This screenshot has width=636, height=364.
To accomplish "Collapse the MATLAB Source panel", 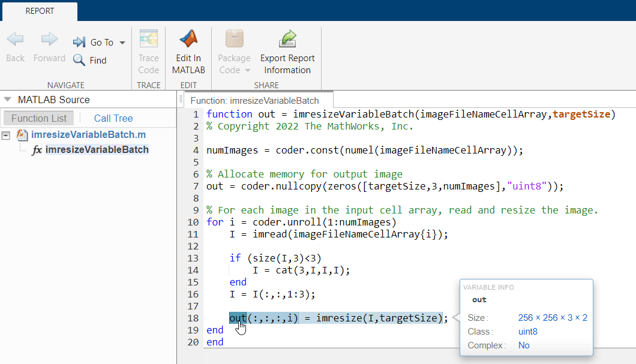I will tap(7, 100).
